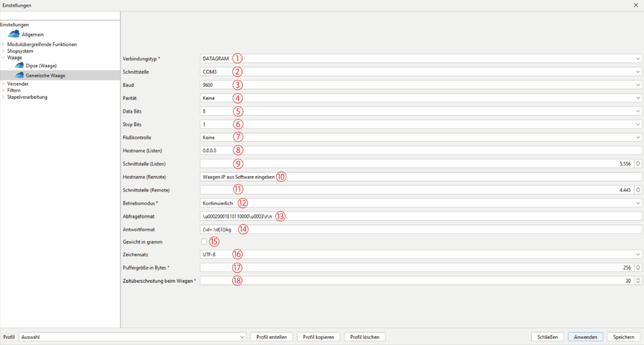Click the Profil erstellen button

(271, 337)
